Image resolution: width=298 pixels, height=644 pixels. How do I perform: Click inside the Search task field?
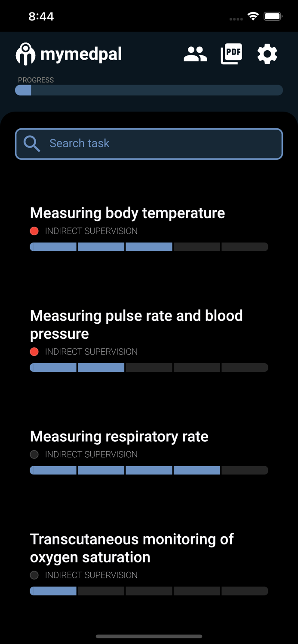click(x=149, y=143)
